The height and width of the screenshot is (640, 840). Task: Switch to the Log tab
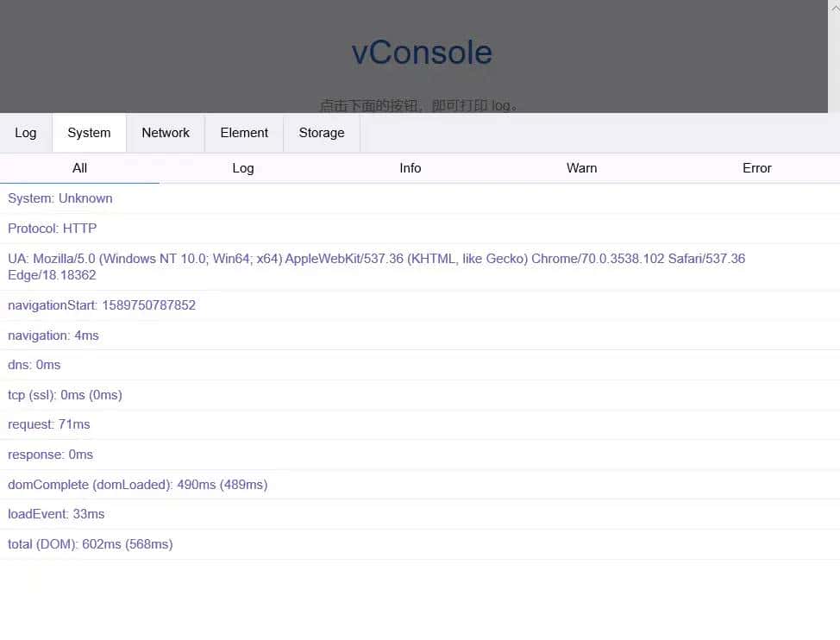point(26,133)
